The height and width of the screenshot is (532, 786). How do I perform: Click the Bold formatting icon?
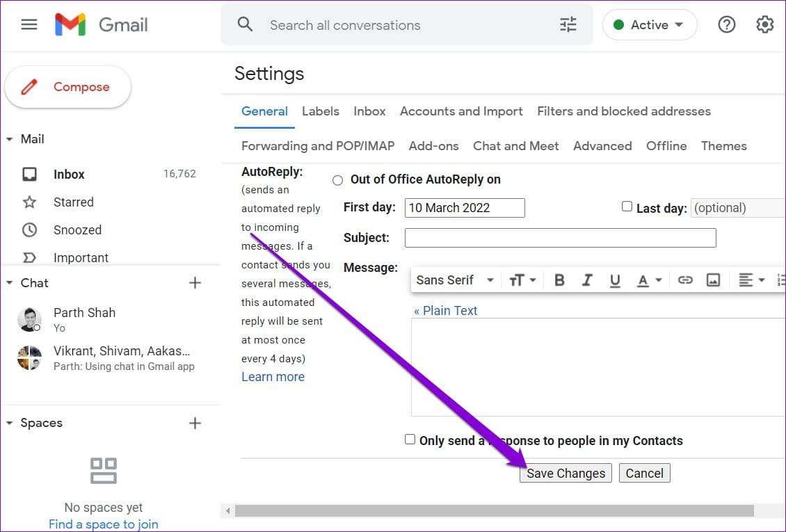tap(559, 280)
